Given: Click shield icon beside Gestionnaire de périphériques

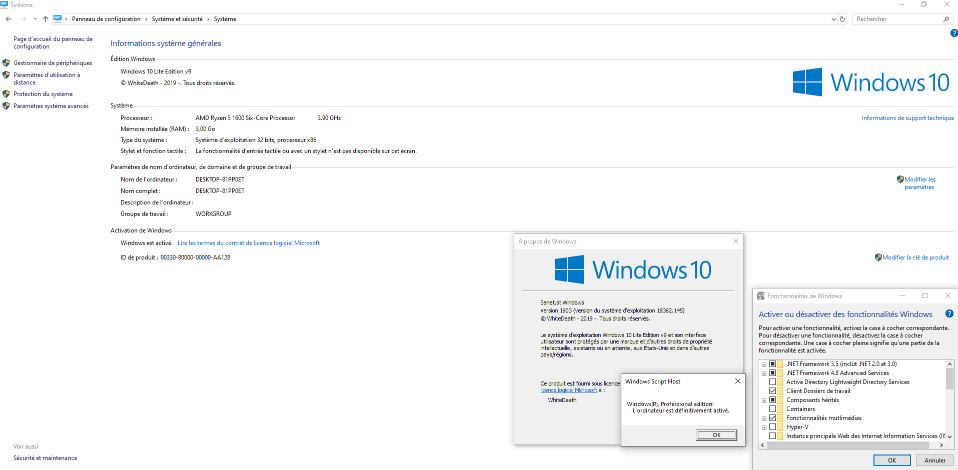Looking at the screenshot, I should (6, 63).
